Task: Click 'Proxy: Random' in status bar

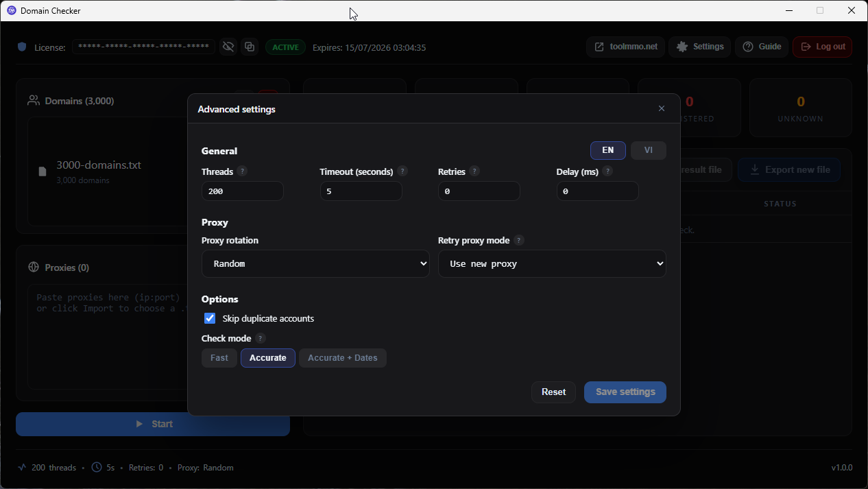Action: (205, 468)
